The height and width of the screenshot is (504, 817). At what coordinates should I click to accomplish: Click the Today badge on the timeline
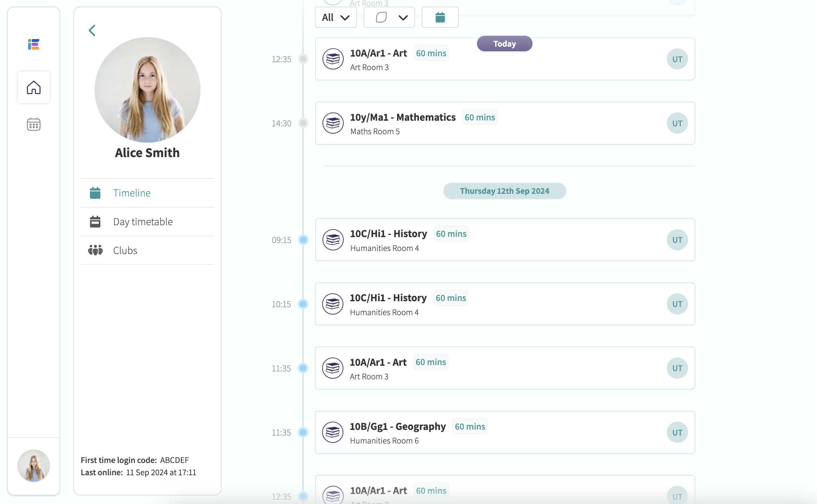click(504, 43)
